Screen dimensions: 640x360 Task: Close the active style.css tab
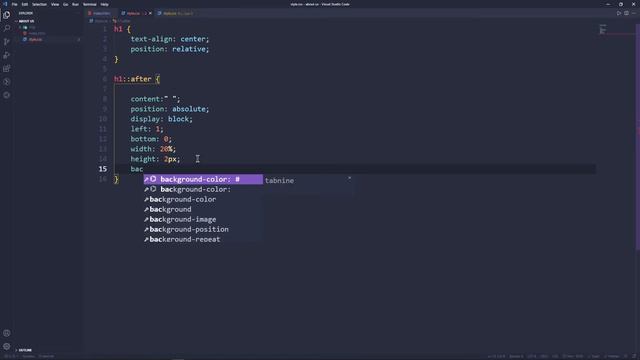150,13
